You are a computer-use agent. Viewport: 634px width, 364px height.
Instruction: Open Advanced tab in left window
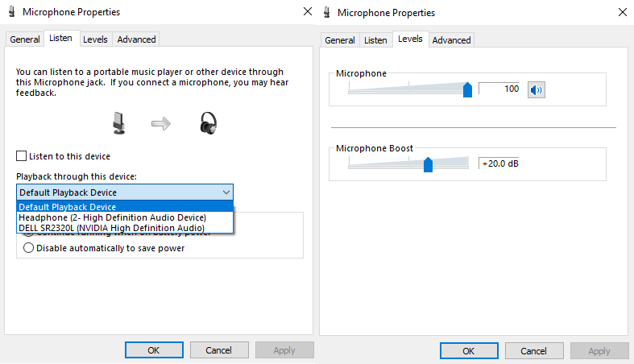(x=137, y=39)
